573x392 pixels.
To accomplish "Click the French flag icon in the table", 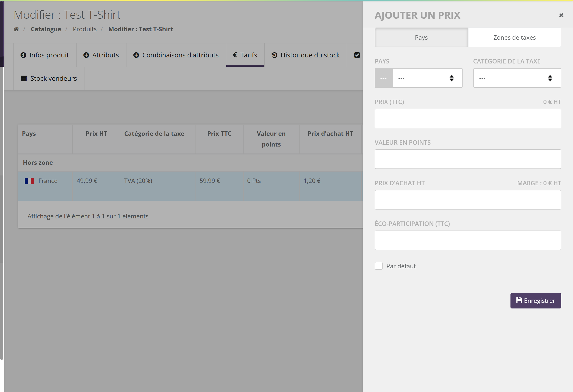I will tap(29, 181).
